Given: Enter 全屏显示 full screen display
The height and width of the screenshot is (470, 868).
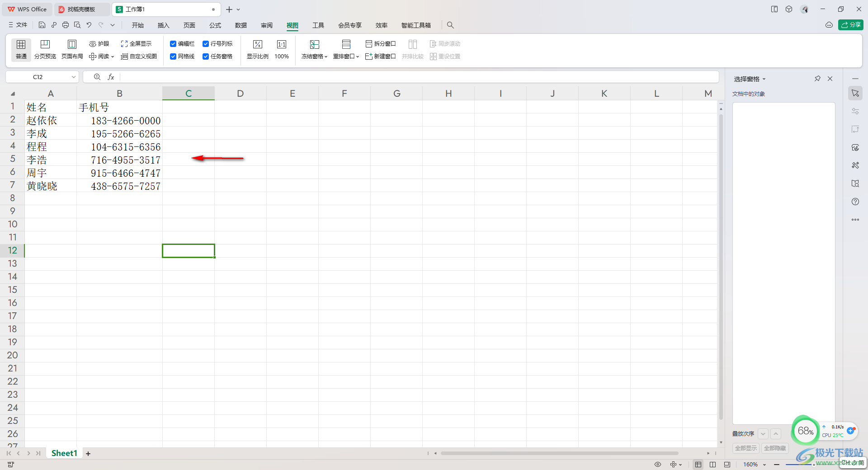Looking at the screenshot, I should [136, 44].
